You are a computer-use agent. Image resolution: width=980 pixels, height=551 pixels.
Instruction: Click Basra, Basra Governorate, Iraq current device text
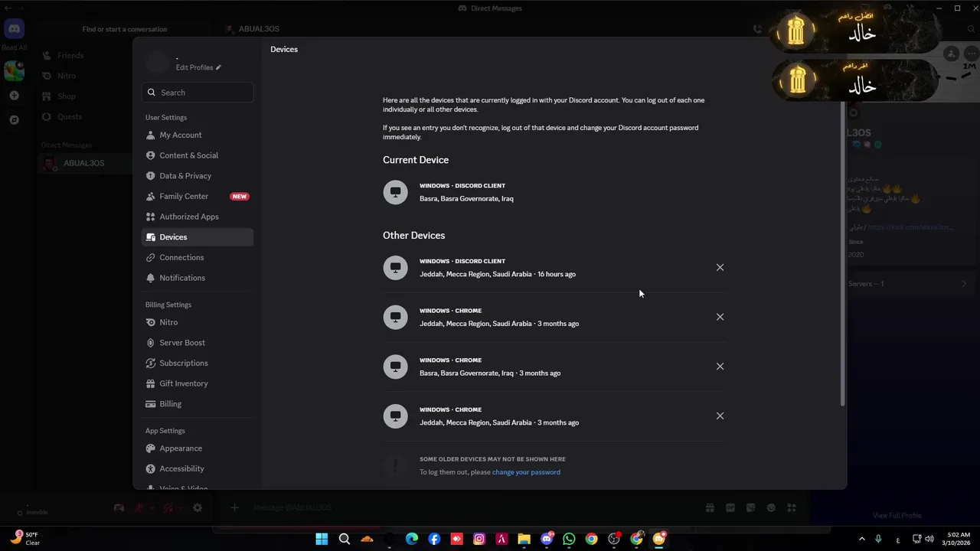466,199
